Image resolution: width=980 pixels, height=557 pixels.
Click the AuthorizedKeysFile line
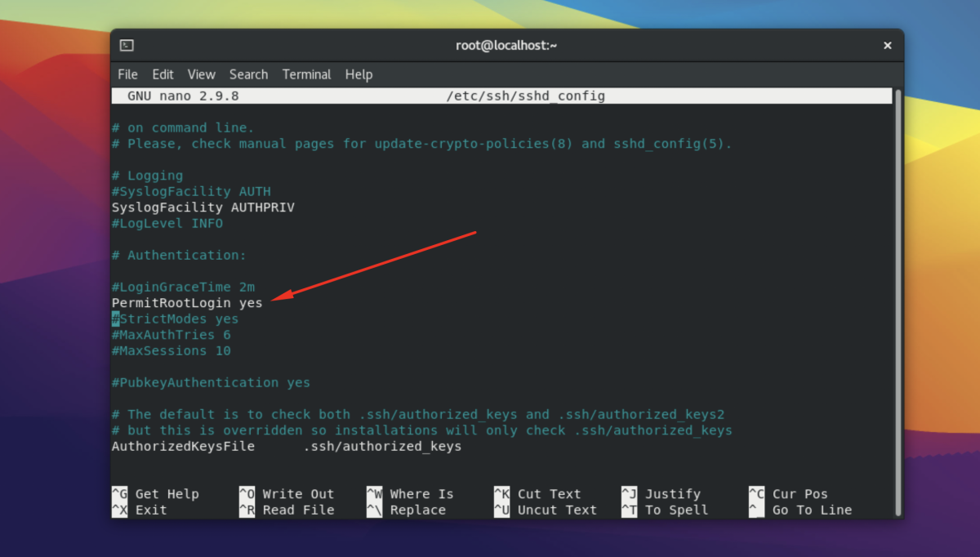[286, 447]
